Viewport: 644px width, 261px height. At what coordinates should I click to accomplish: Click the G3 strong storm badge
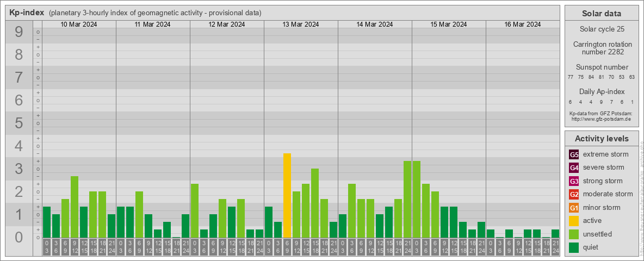(x=574, y=181)
